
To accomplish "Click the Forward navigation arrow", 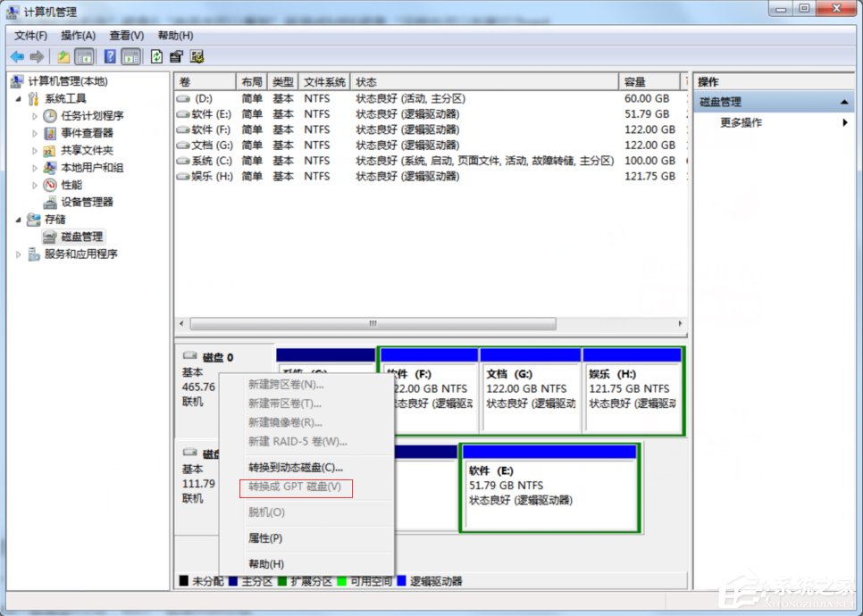I will [38, 55].
